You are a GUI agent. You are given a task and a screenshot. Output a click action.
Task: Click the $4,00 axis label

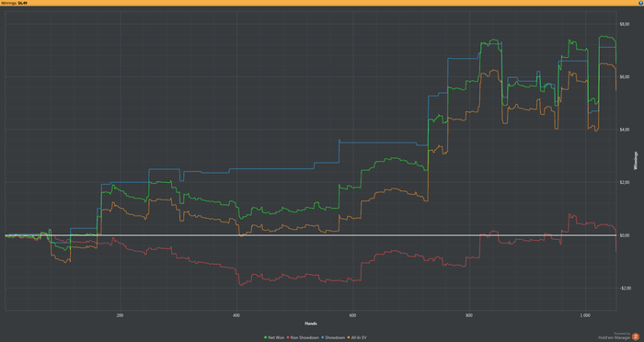coord(625,130)
